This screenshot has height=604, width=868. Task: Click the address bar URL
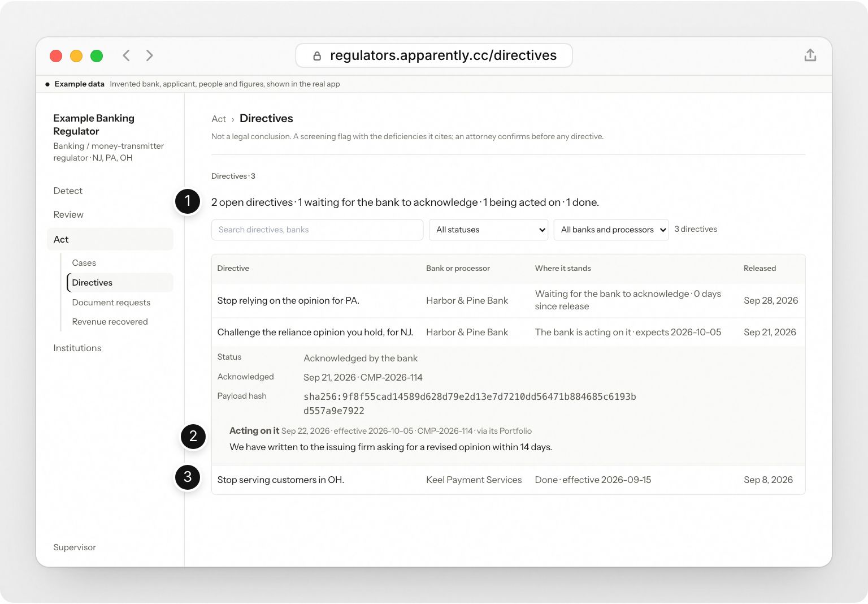443,55
